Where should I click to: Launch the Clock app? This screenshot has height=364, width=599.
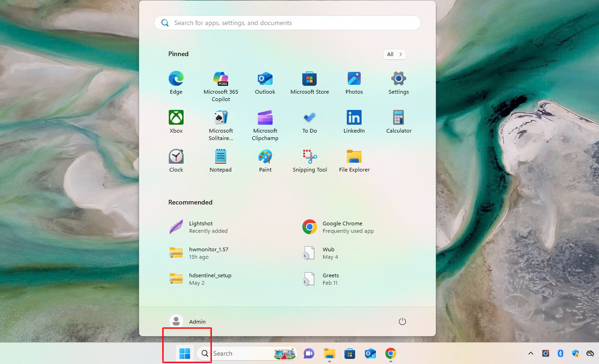[x=176, y=161]
